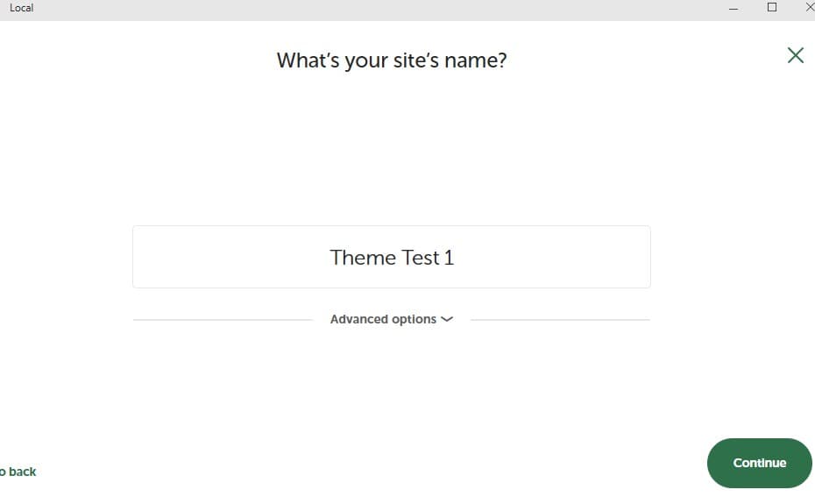815x504 pixels.
Task: Click the "What's your site's name?" heading
Action: 391,60
